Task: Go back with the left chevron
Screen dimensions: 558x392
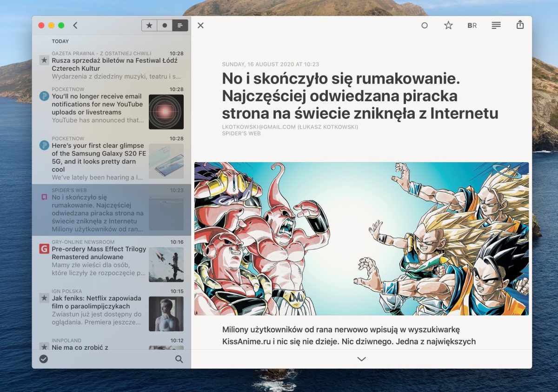Action: [75, 26]
